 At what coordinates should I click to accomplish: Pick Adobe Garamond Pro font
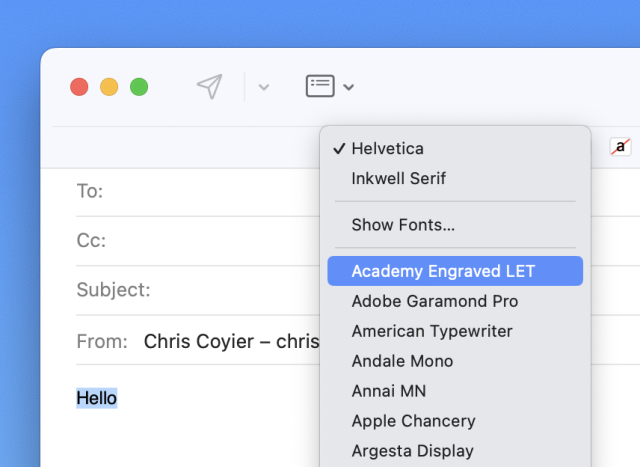click(x=435, y=301)
